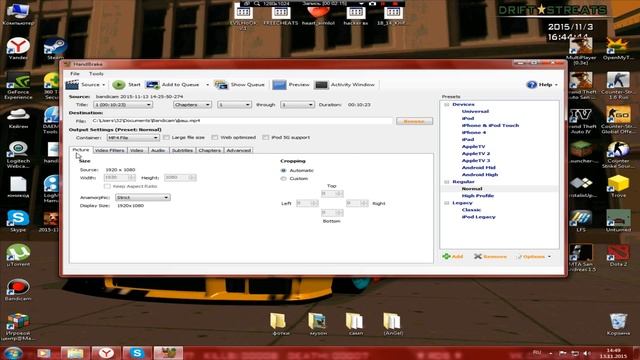The height and width of the screenshot is (360, 640).
Task: Open the File menu
Action: pyautogui.click(x=75, y=74)
